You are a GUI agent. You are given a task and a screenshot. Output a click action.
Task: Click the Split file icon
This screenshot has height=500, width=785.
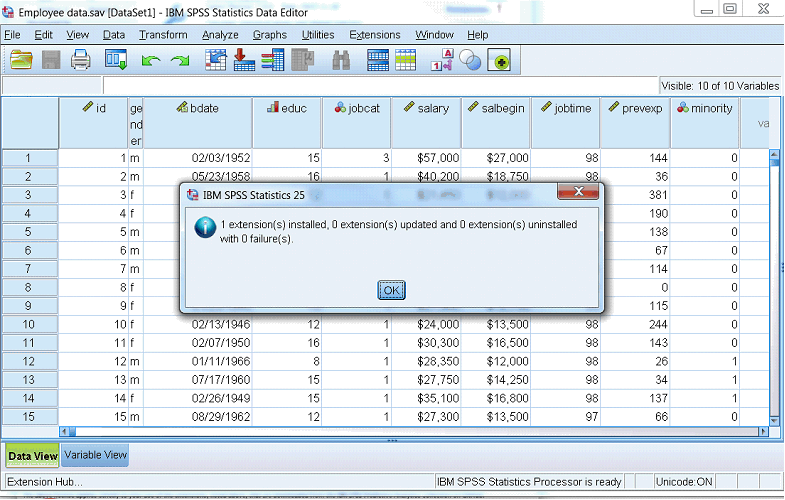pos(377,60)
